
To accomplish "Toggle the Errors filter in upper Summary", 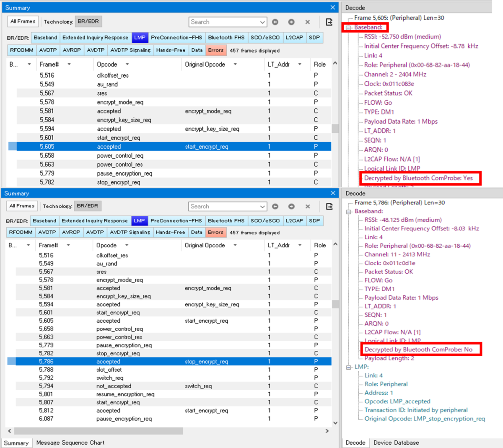I will point(216,50).
